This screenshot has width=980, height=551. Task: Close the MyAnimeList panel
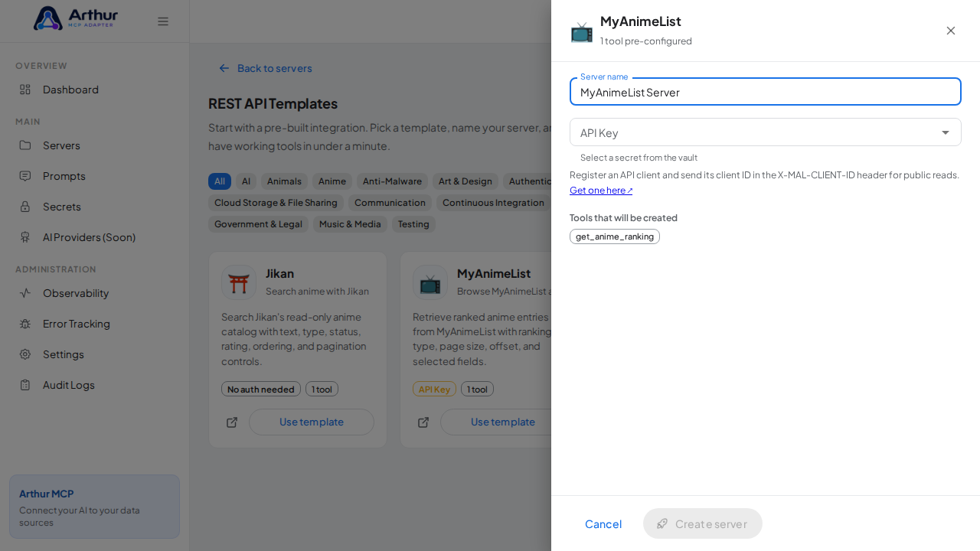(951, 31)
